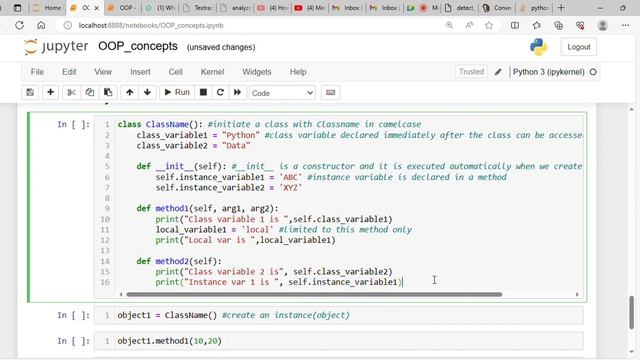
Task: Add page to favorites star icon
Action: tap(489, 25)
